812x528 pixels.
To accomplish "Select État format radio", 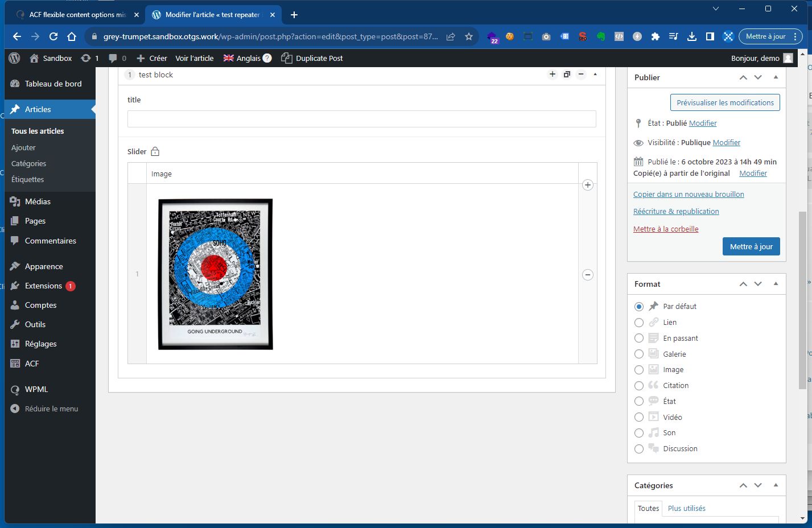I will 639,401.
